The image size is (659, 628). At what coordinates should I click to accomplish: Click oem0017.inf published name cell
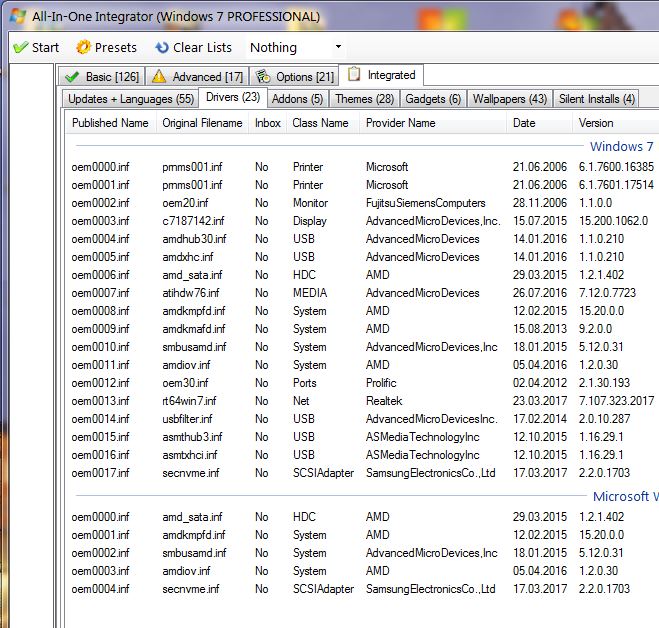[100, 473]
